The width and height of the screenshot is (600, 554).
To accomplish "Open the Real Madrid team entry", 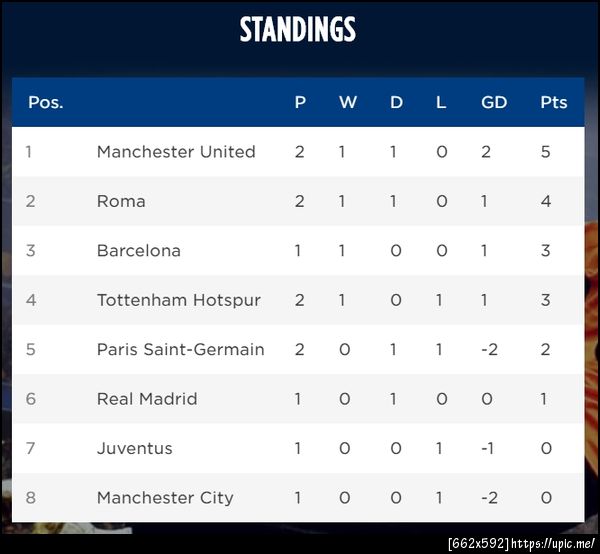I will coord(147,399).
